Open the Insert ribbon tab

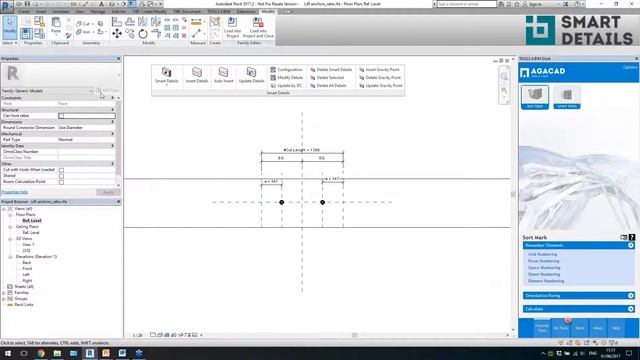tap(41, 11)
